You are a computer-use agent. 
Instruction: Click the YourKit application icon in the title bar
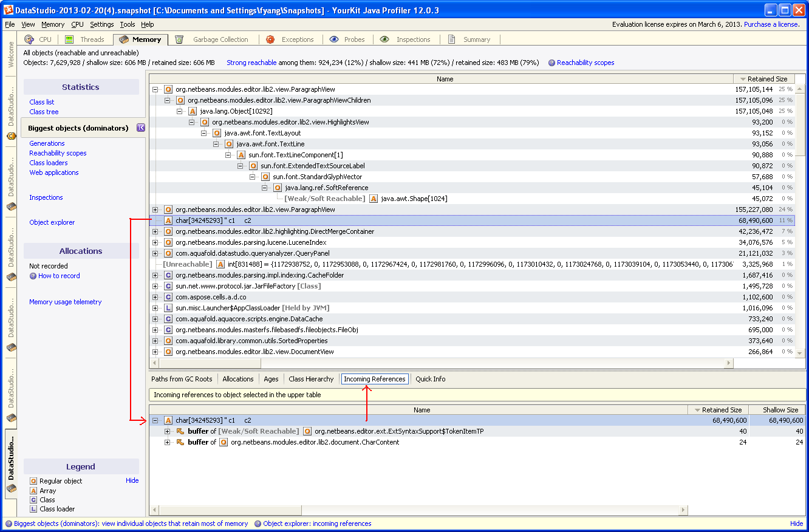tap(9, 10)
